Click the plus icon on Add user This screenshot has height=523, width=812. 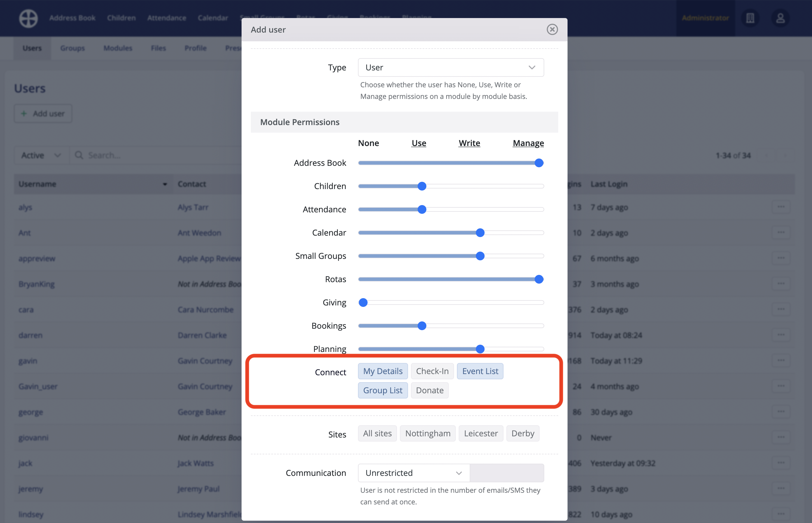click(x=24, y=113)
